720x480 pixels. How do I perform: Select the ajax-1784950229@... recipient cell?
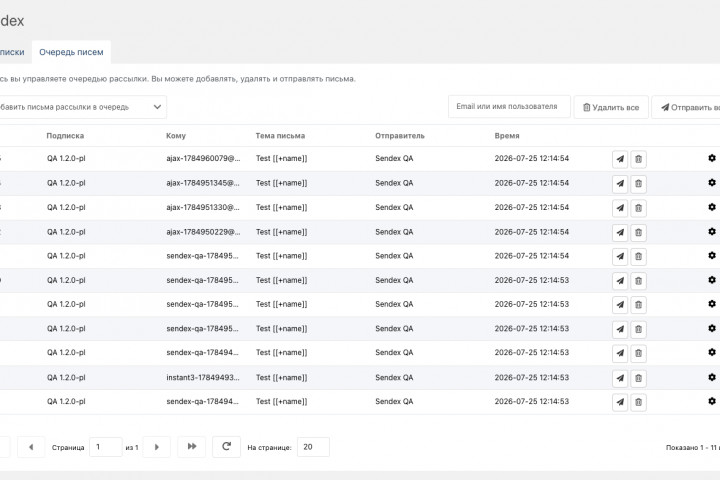click(x=203, y=232)
